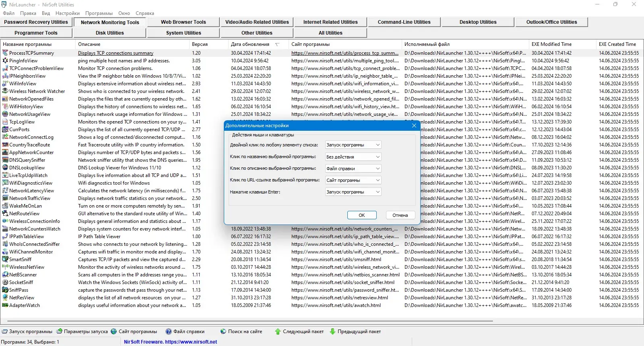The image size is (644, 346).
Task: Select the SniffPass icon
Action: [5, 290]
